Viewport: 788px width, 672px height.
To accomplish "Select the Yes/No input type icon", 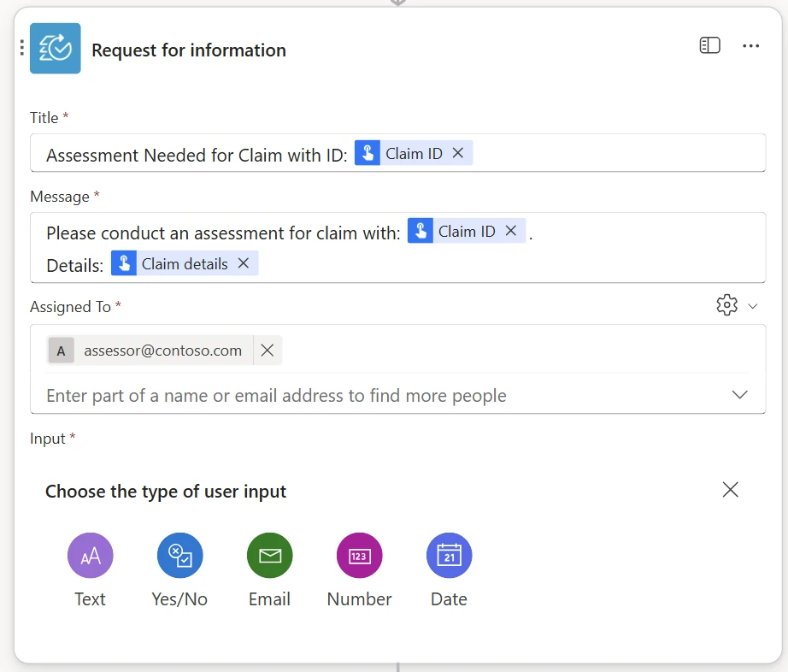I will pos(179,555).
